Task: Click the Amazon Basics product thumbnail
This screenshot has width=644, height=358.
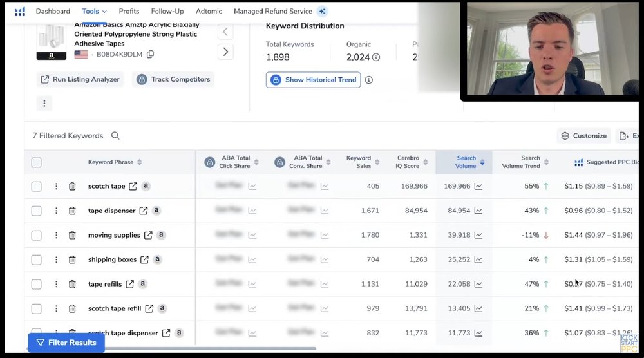Action: (x=52, y=42)
